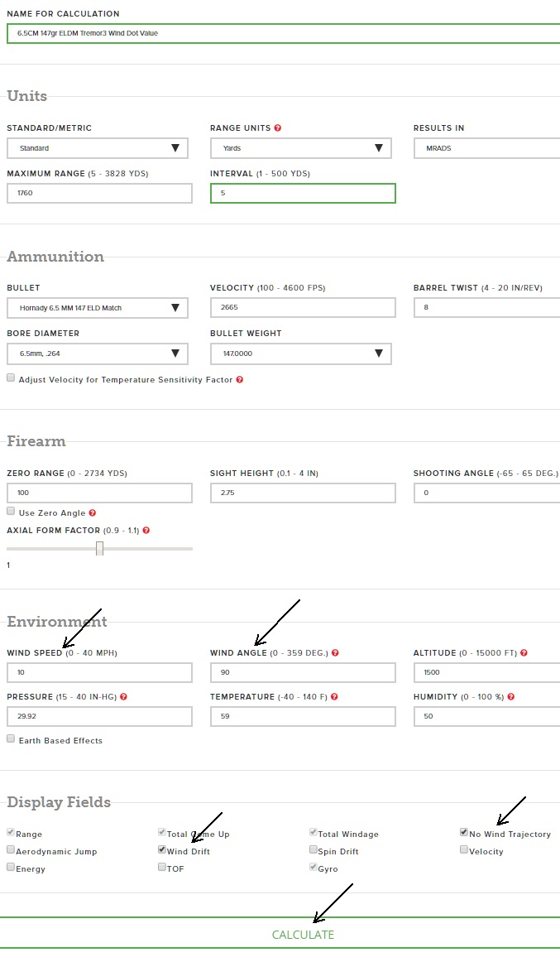Expand the Bullet selection dropdown
The height and width of the screenshot is (962, 560).
98,308
